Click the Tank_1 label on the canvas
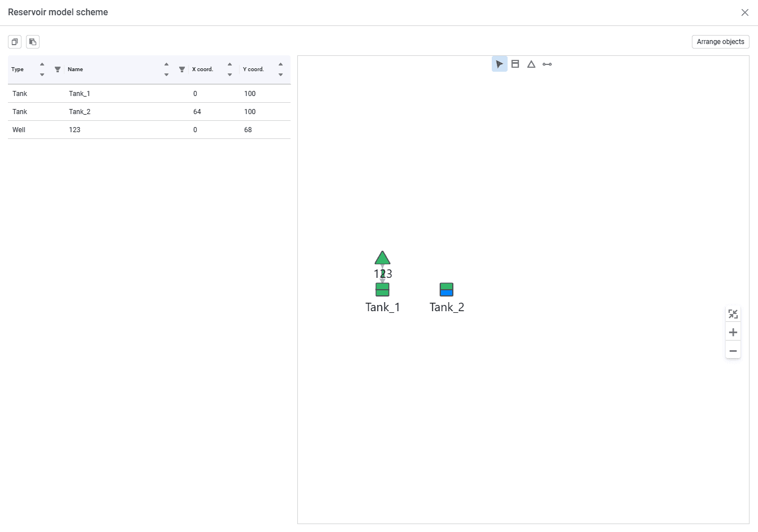The width and height of the screenshot is (758, 532). [383, 307]
